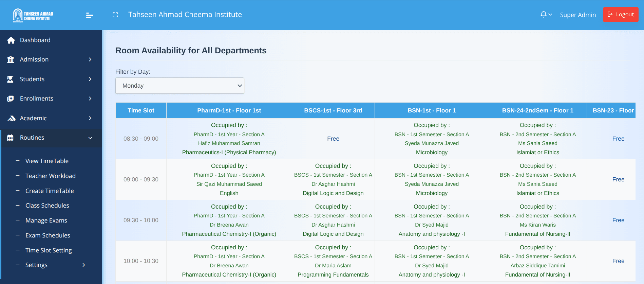Expand the Admission menu chevron
This screenshot has width=644, height=284.
(x=90, y=59)
